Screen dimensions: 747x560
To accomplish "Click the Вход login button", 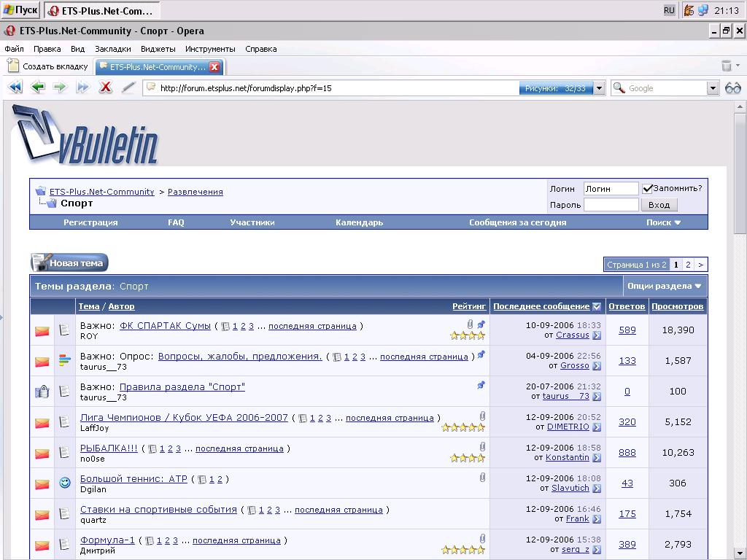I will point(659,205).
